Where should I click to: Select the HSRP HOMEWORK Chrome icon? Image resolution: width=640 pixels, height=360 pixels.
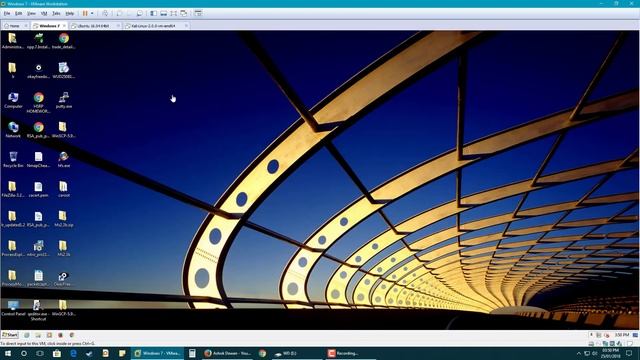point(38,102)
